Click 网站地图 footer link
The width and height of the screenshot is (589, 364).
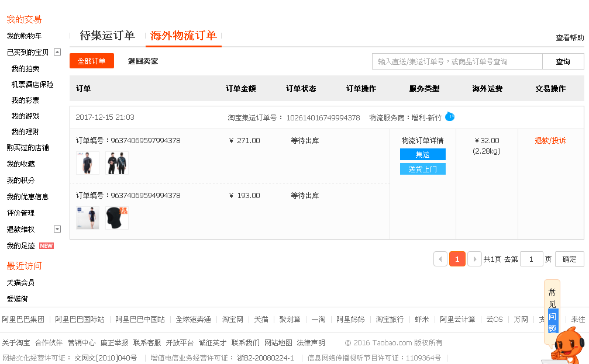point(278,342)
